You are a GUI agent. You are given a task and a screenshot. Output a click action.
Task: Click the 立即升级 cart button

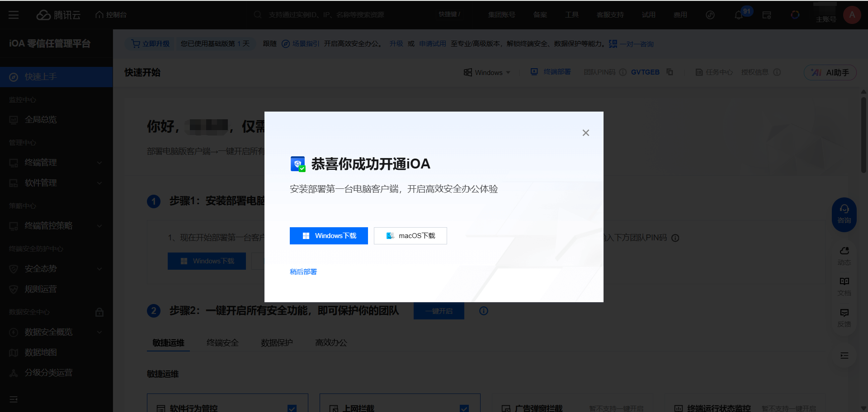point(150,44)
